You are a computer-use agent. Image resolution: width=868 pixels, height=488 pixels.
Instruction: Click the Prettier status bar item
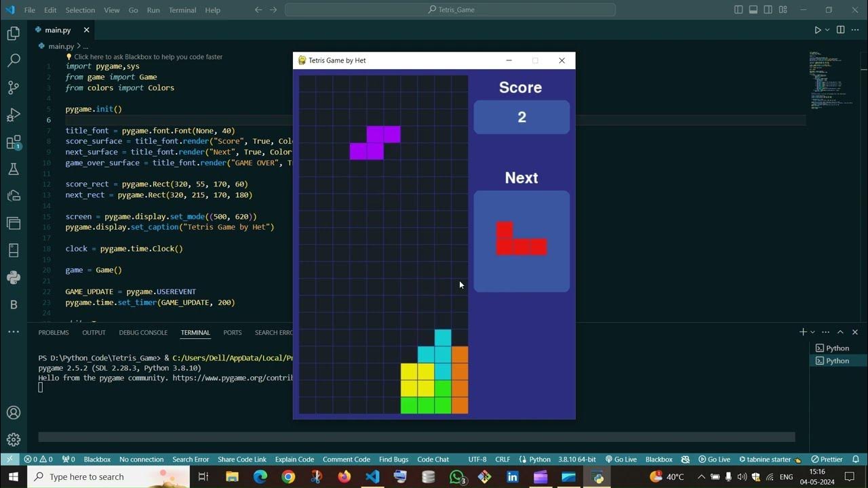(x=827, y=459)
